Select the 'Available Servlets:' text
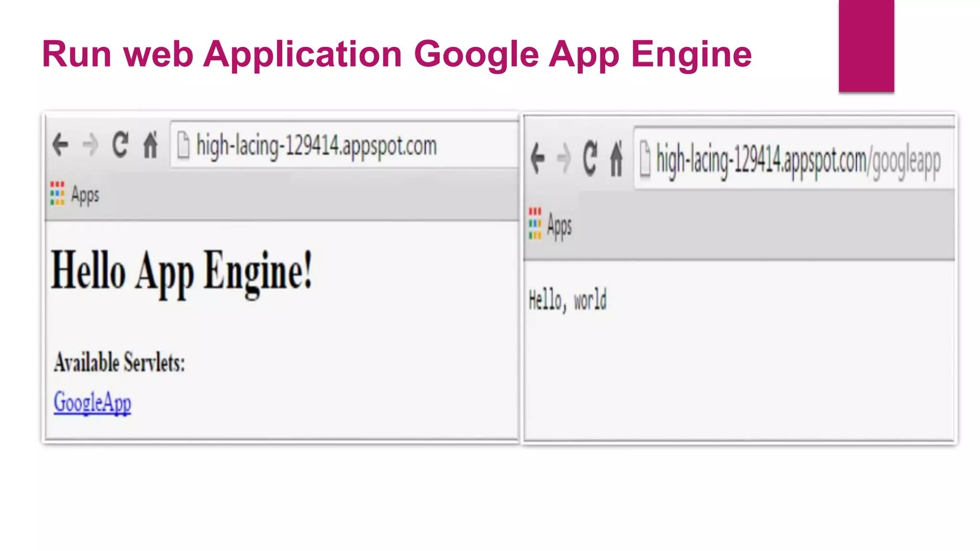 (119, 362)
